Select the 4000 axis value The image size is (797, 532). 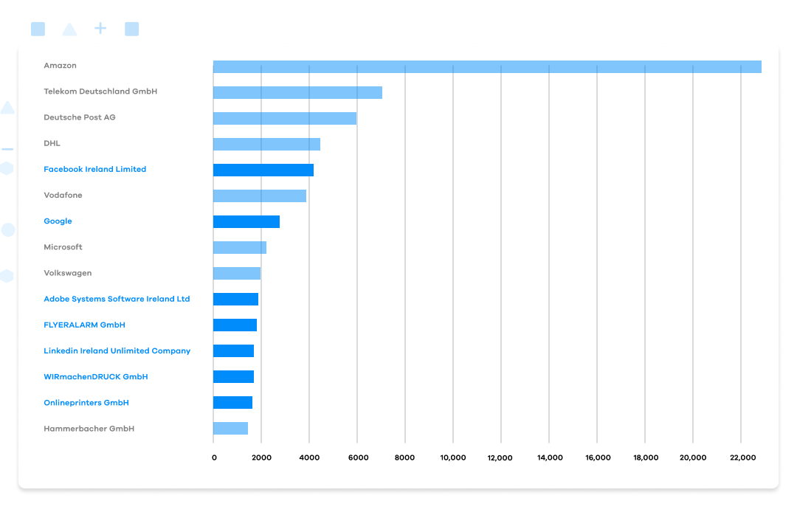309,457
